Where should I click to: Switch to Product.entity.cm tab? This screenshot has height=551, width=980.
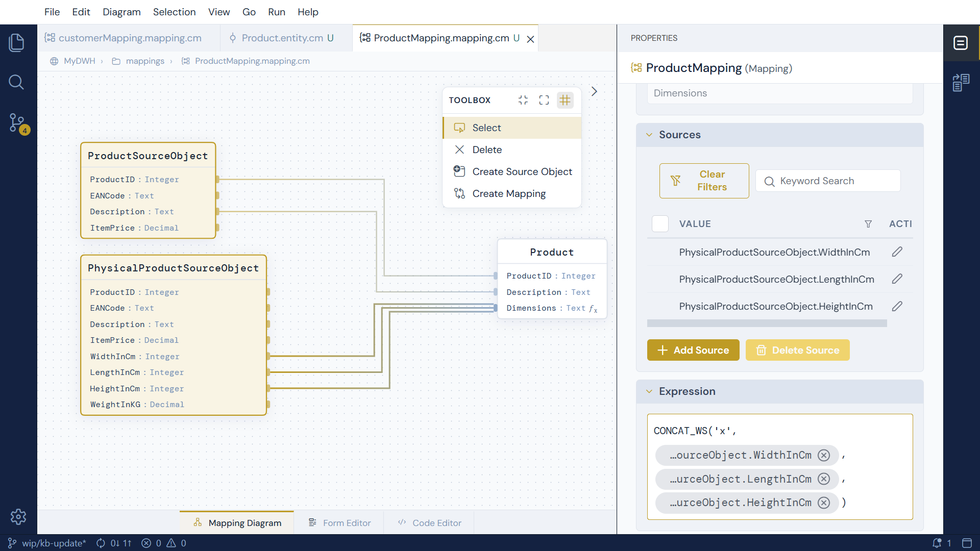[x=286, y=38]
